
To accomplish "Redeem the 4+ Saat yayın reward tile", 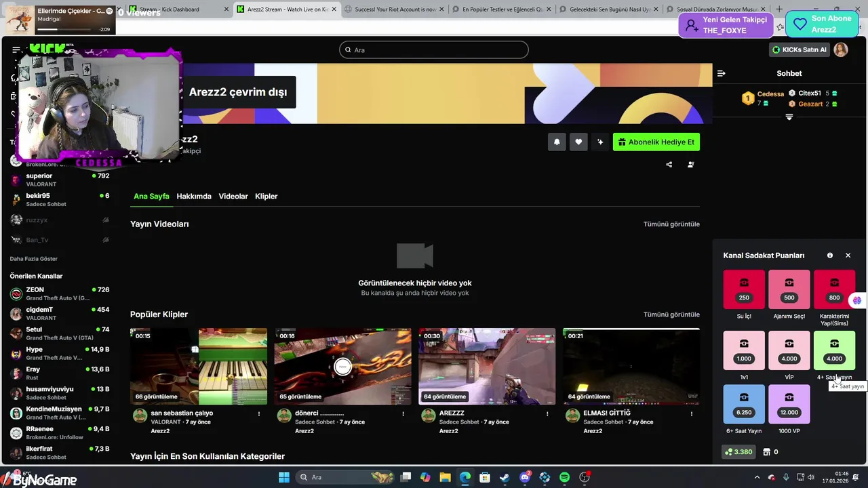I will coord(834,350).
